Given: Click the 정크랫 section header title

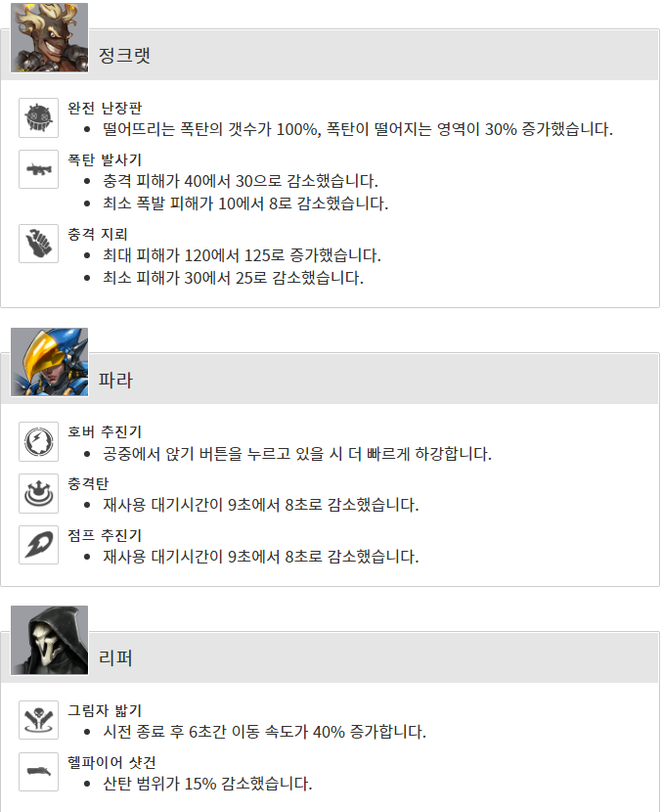Looking at the screenshot, I should pyautogui.click(x=125, y=55).
